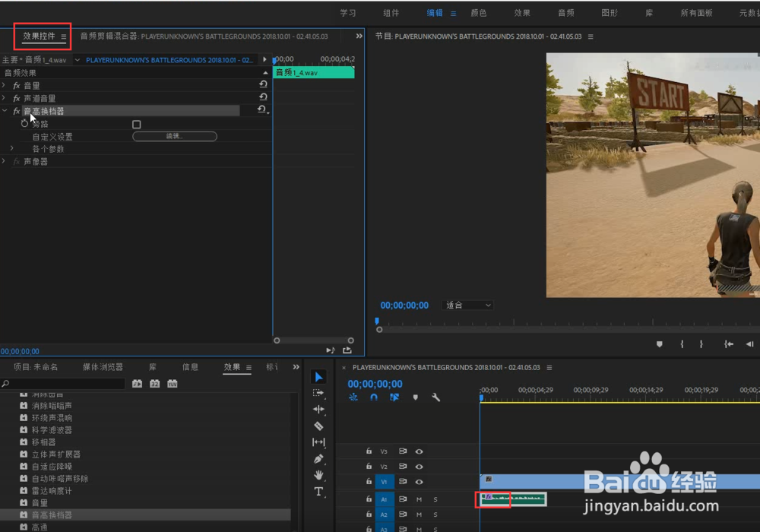760x532 pixels.
Task: Click the 旁路 stopwatch animation icon
Action: point(25,124)
